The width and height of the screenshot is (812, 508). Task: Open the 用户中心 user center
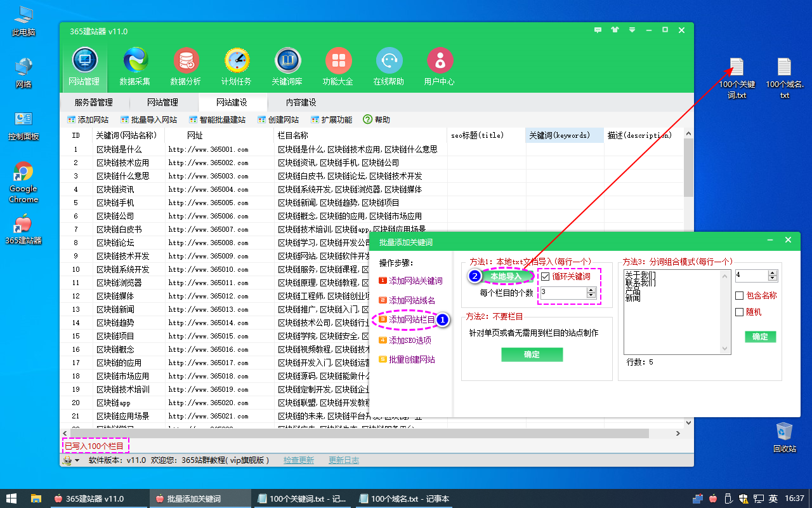coord(440,67)
